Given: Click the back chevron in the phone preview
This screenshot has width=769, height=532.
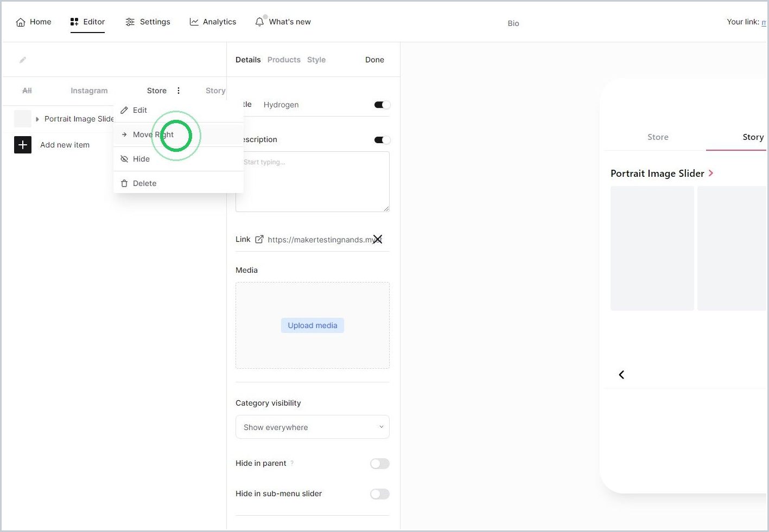Looking at the screenshot, I should coord(621,375).
